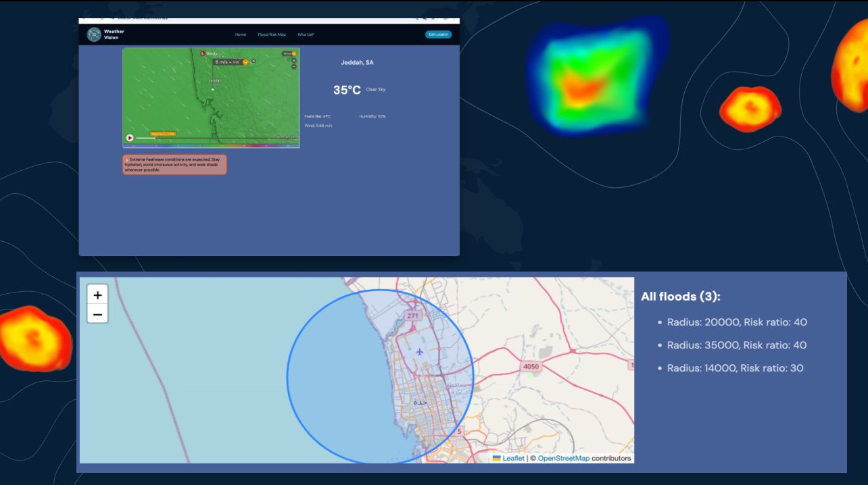
Task: Click the Windy timeline progress bar
Action: (x=203, y=138)
